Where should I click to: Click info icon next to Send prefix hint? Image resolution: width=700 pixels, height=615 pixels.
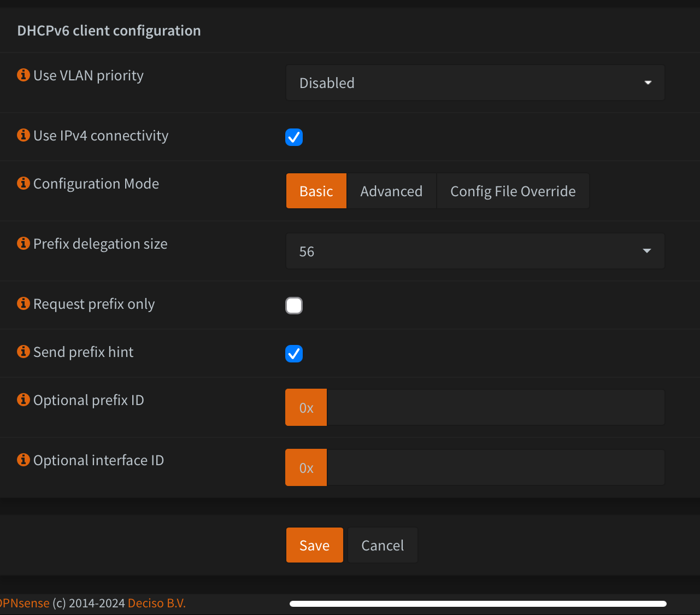23,352
